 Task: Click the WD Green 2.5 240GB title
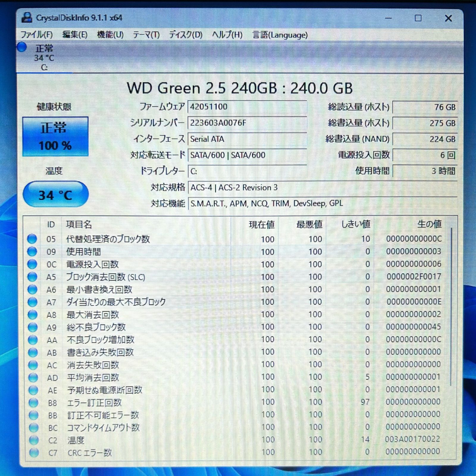pyautogui.click(x=240, y=88)
